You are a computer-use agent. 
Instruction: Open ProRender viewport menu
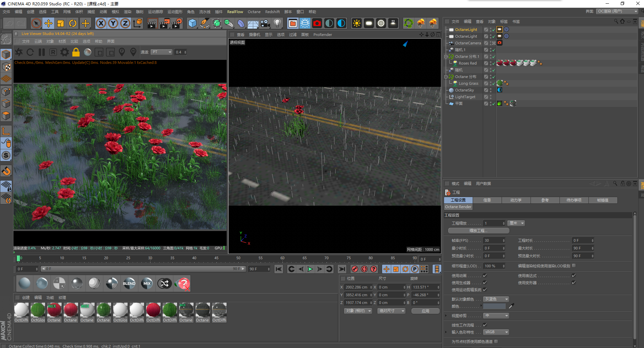pyautogui.click(x=323, y=35)
